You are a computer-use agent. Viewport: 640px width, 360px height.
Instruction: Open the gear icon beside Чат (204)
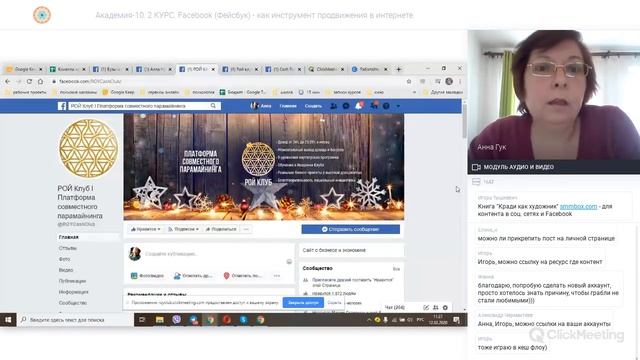coord(445,307)
